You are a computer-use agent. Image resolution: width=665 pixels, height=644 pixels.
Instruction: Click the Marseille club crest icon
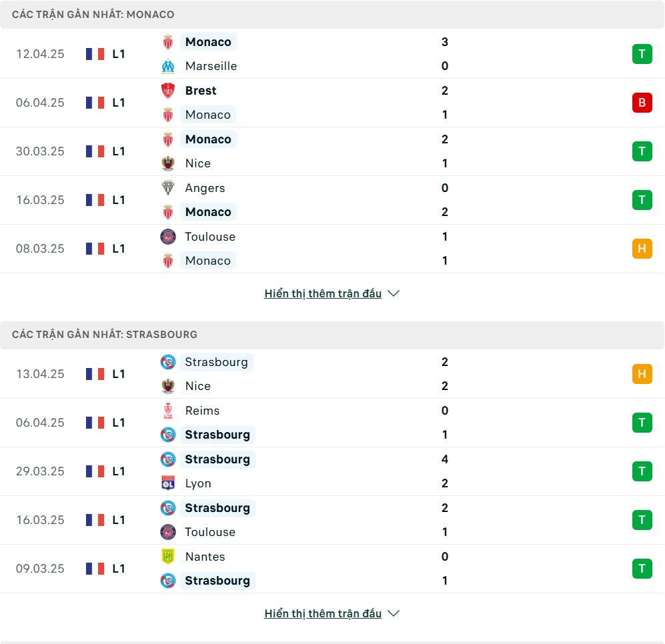(168, 66)
